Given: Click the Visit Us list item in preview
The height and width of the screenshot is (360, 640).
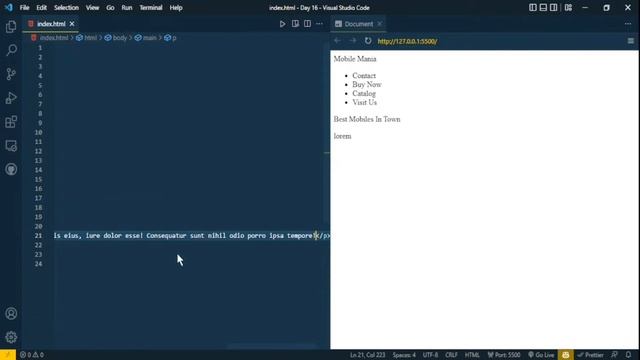Looking at the screenshot, I should pos(364,103).
